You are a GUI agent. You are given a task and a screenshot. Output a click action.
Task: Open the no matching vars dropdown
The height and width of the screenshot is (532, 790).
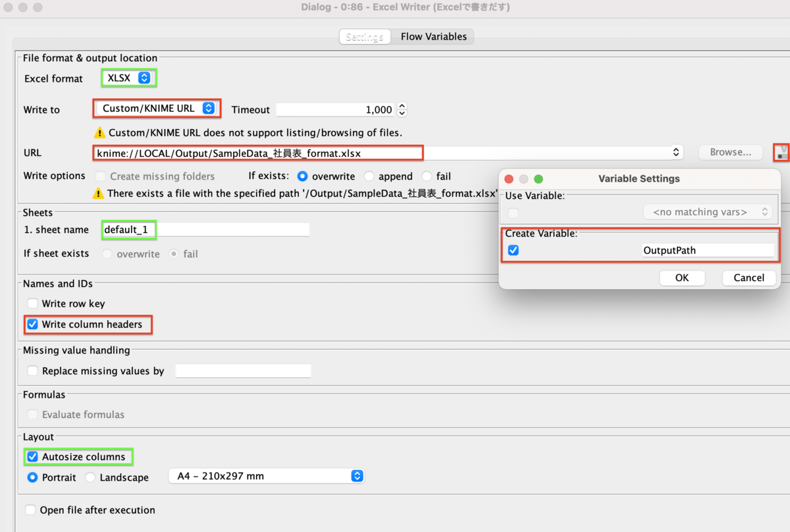point(707,212)
